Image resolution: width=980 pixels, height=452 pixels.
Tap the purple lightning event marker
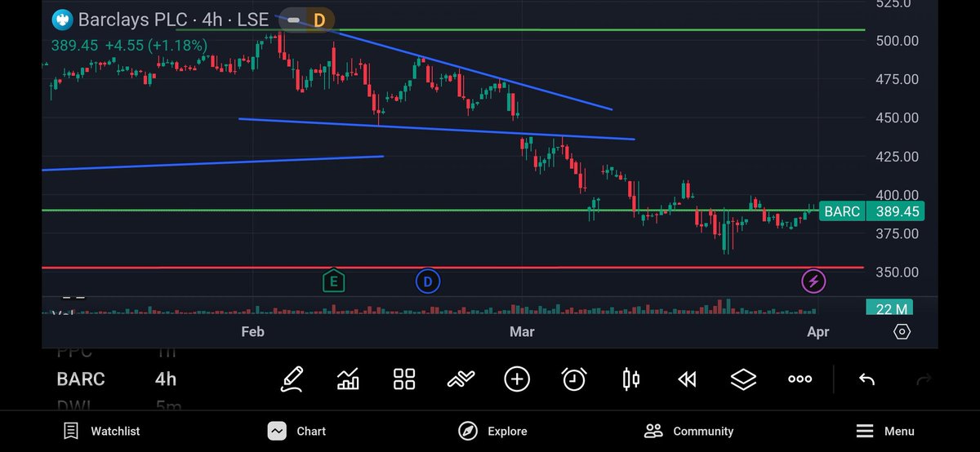click(x=813, y=281)
